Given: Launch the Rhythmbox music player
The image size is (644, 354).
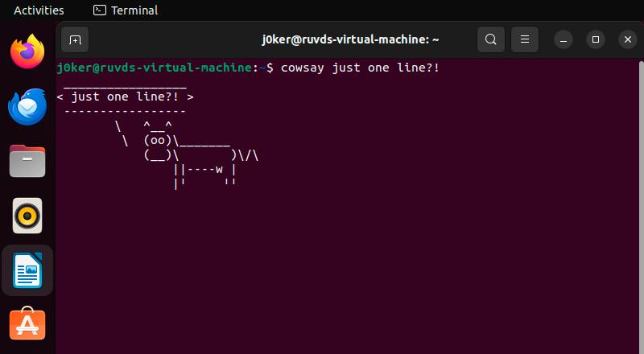Looking at the screenshot, I should 27,216.
